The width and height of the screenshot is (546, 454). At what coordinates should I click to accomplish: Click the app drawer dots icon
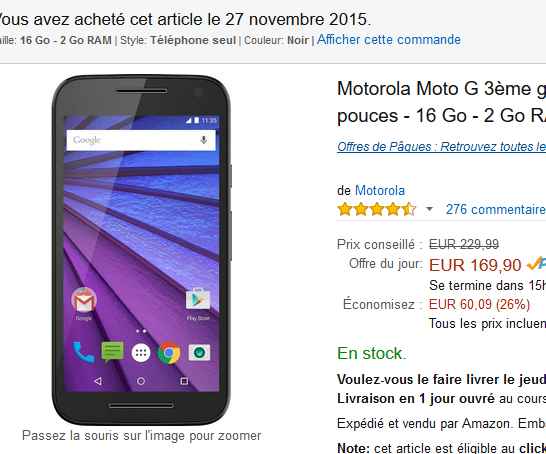[x=141, y=353]
